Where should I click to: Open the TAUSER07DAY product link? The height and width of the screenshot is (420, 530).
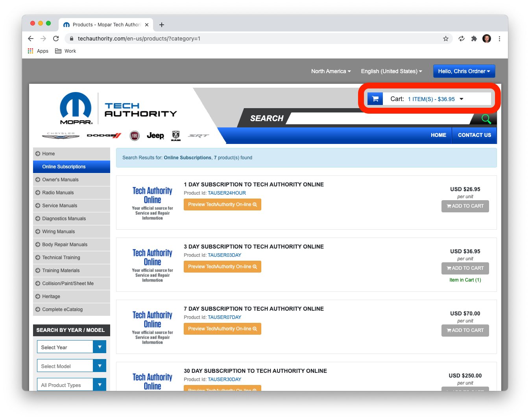pos(224,317)
